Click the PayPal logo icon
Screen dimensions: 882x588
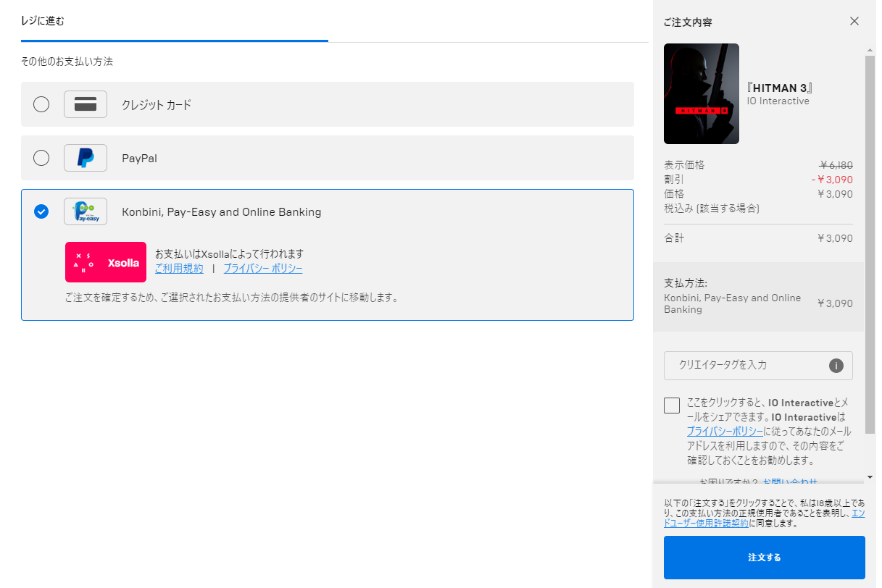86,158
